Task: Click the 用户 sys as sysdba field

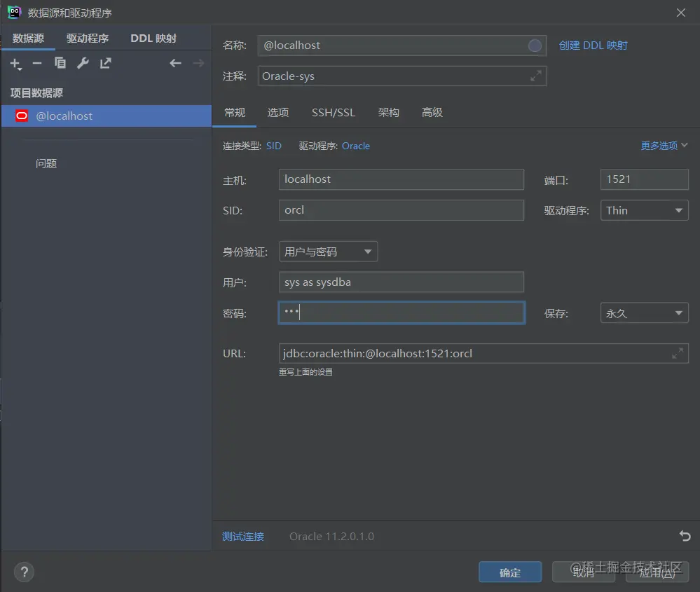Action: [x=402, y=282]
